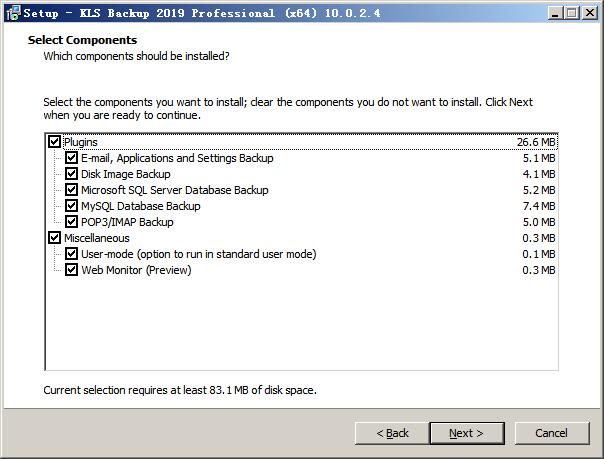The image size is (604, 459).
Task: Uncheck the Plugins checkbox
Action: (54, 142)
